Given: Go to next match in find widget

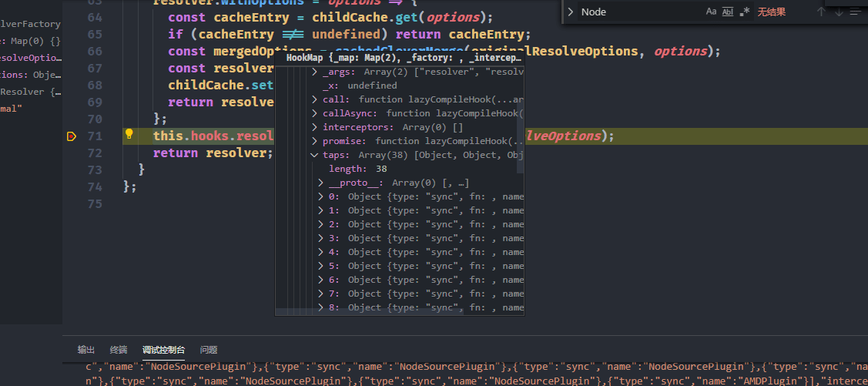Looking at the screenshot, I should [x=840, y=12].
